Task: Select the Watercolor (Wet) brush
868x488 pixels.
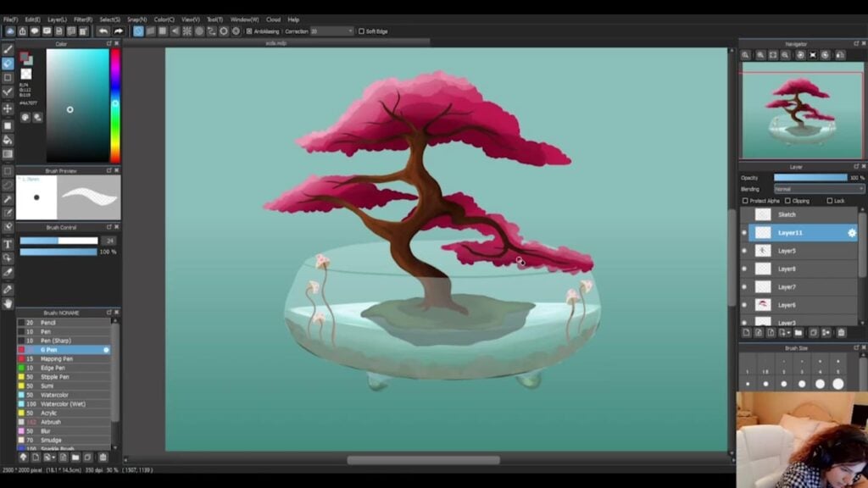Action: tap(64, 403)
